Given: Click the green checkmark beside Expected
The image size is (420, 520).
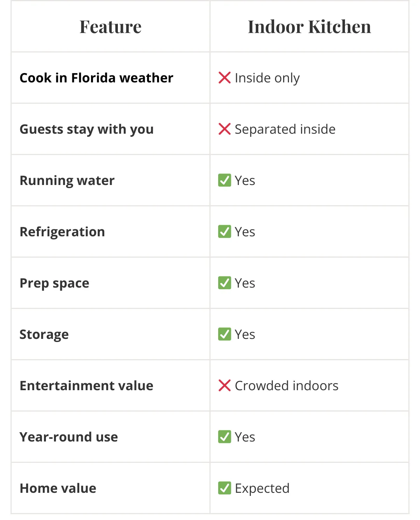Looking at the screenshot, I should (224, 488).
